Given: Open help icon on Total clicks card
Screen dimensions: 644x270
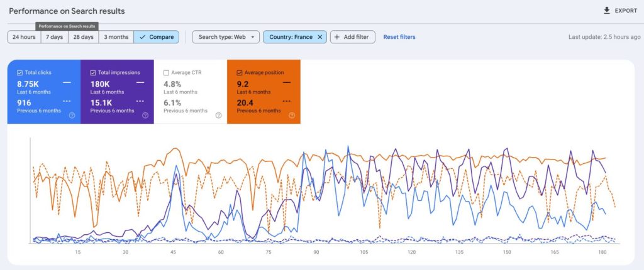Looking at the screenshot, I should pyautogui.click(x=72, y=116).
